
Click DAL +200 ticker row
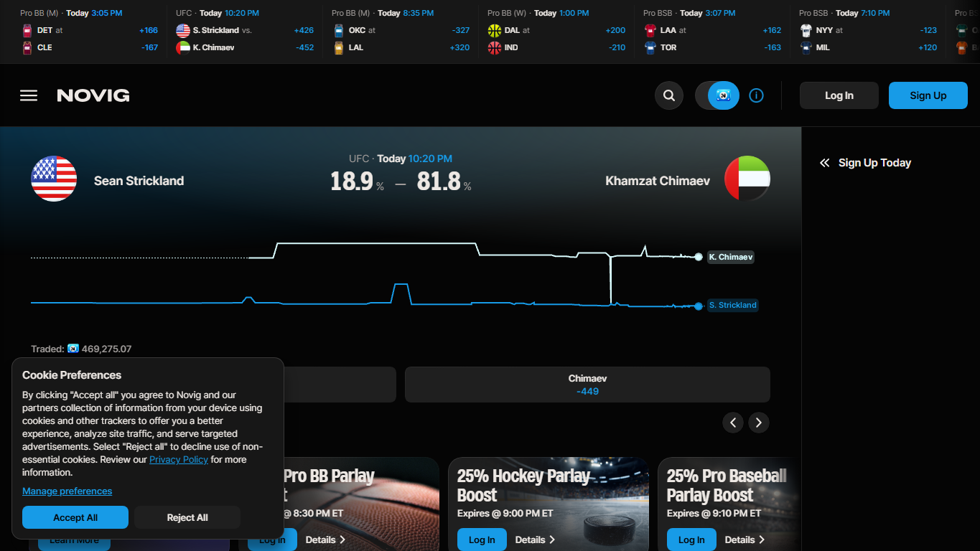tap(556, 30)
